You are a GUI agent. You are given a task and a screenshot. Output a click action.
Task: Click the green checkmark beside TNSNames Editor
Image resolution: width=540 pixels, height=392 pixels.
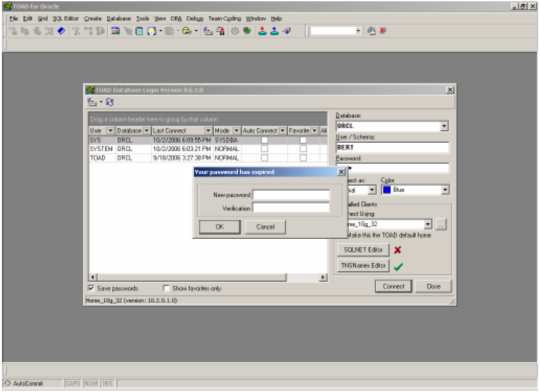(398, 267)
